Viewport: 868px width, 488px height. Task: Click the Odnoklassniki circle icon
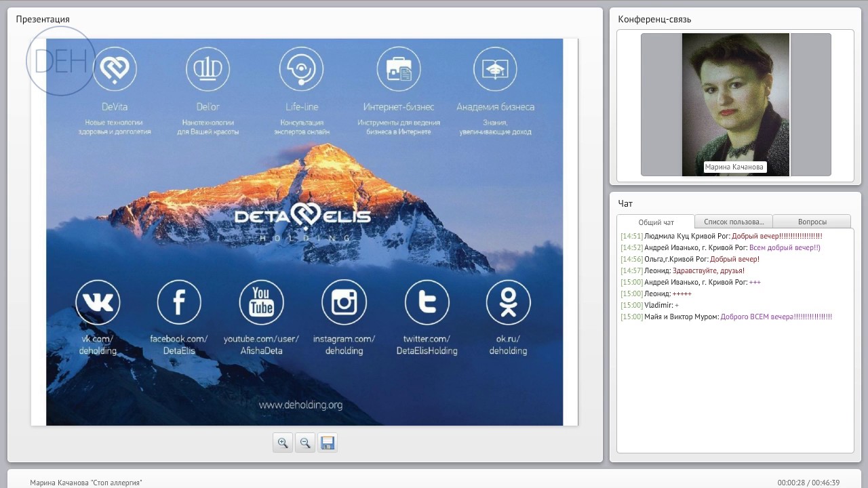click(509, 302)
